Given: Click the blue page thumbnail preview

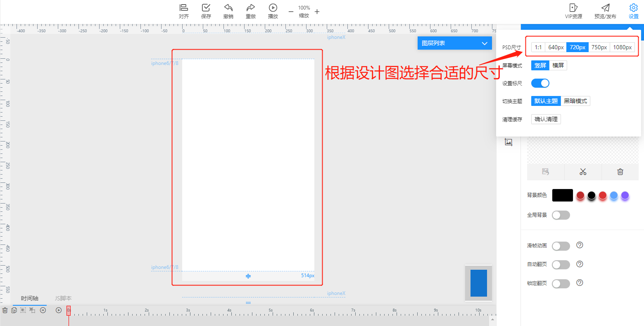Looking at the screenshot, I should click(x=479, y=283).
